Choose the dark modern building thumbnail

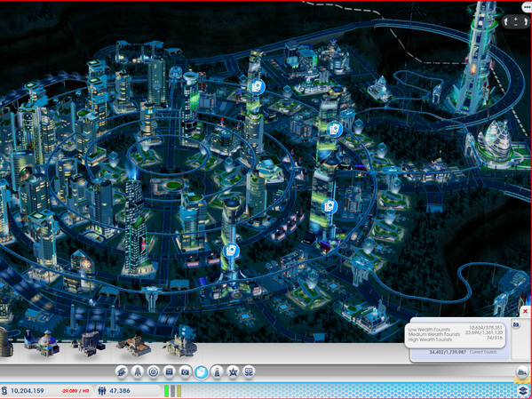[x=89, y=344]
